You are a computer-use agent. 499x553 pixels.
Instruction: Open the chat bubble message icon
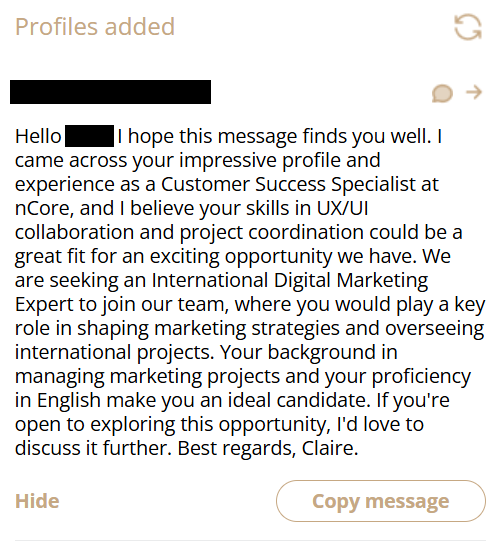[x=442, y=93]
